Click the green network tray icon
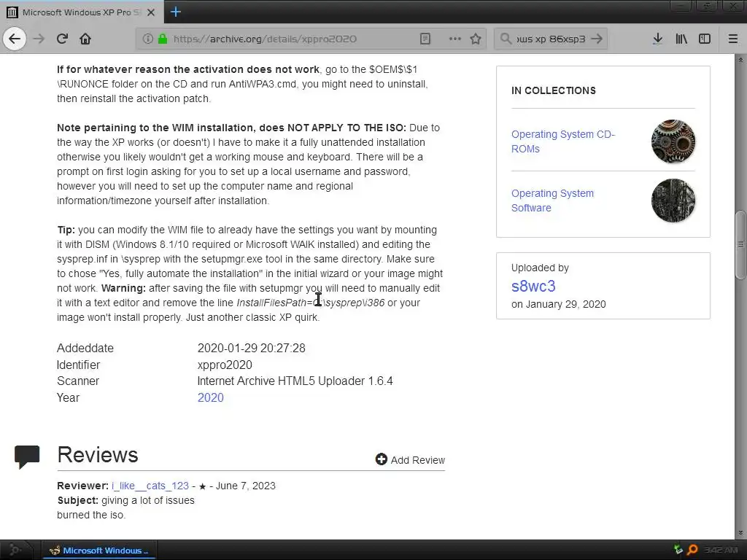 (678, 550)
